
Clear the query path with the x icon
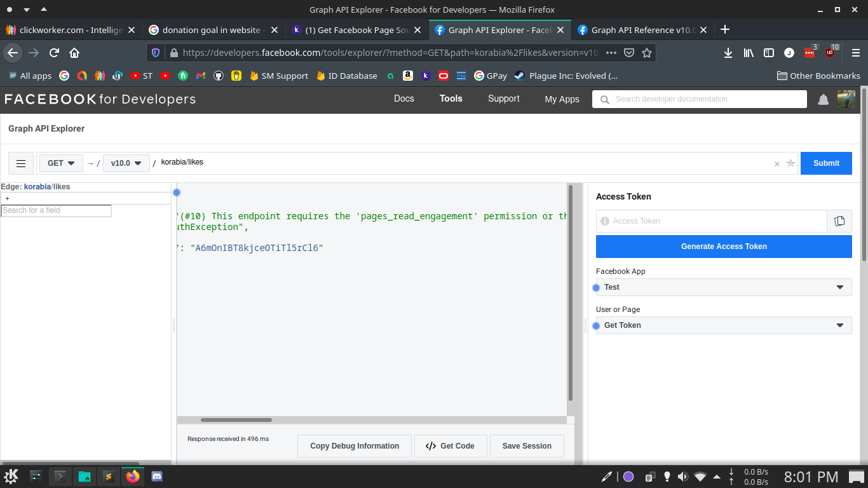(776, 164)
